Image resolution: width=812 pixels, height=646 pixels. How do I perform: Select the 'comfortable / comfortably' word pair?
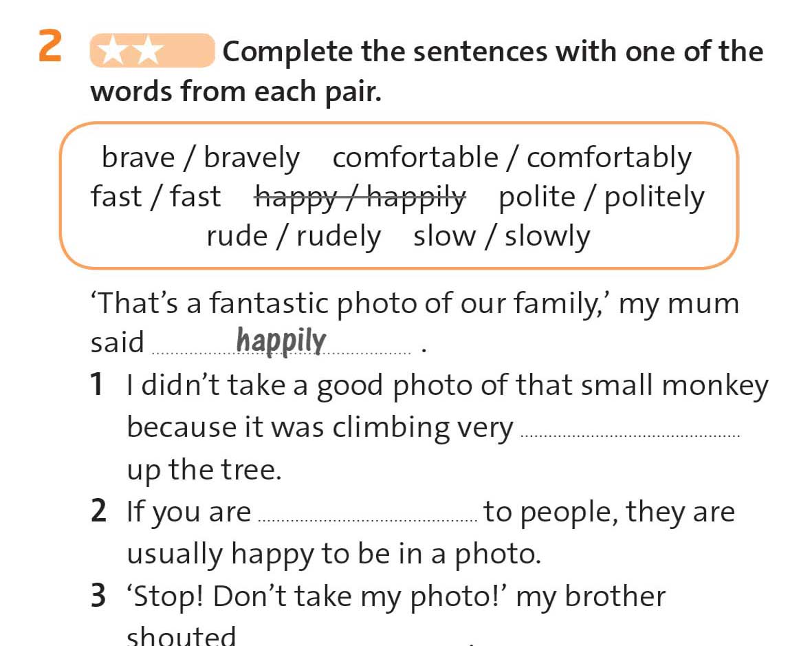pyautogui.click(x=512, y=158)
